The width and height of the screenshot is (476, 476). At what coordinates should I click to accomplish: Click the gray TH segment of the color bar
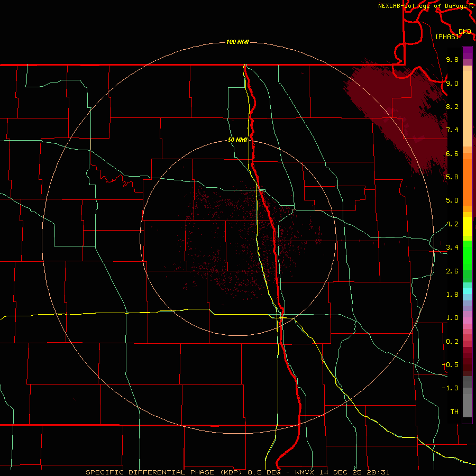coord(467,405)
